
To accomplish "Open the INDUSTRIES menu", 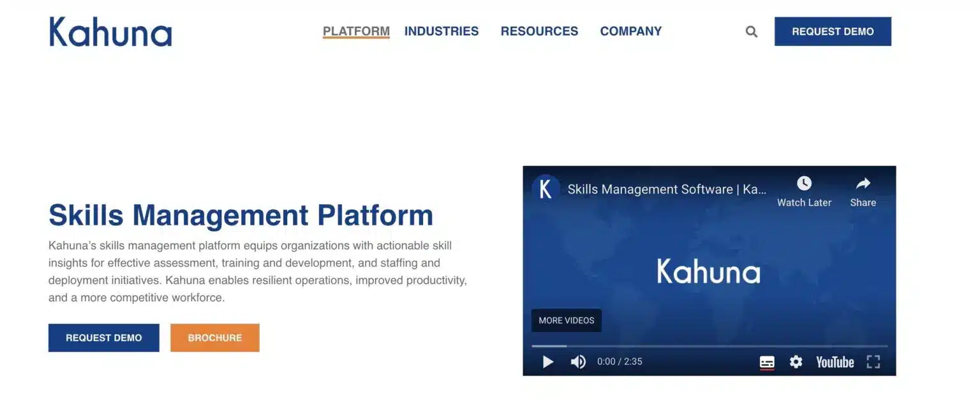I will (x=442, y=31).
